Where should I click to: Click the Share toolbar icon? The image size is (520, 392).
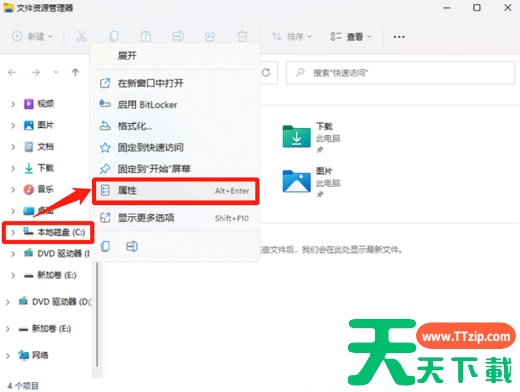pos(210,36)
